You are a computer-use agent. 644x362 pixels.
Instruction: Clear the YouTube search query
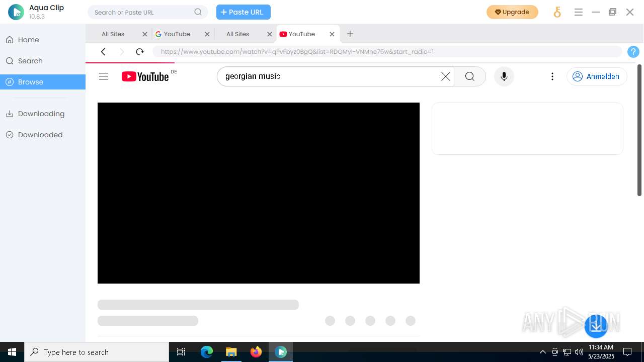(446, 76)
